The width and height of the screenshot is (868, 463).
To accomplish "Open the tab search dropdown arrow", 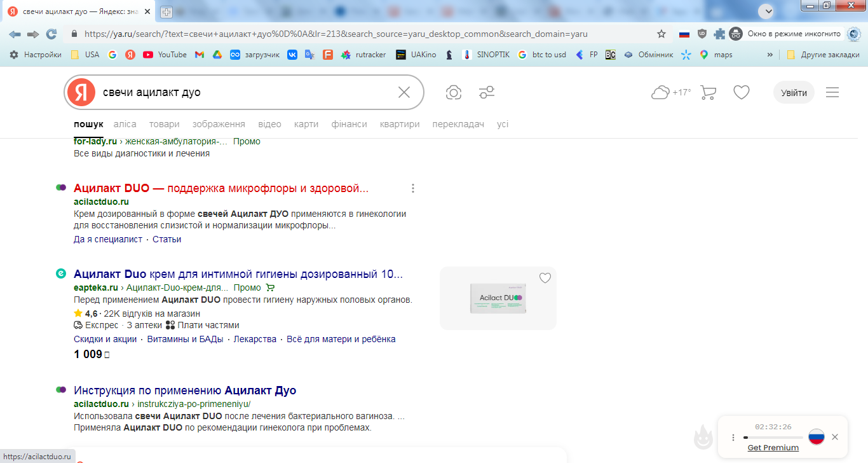I will [768, 11].
